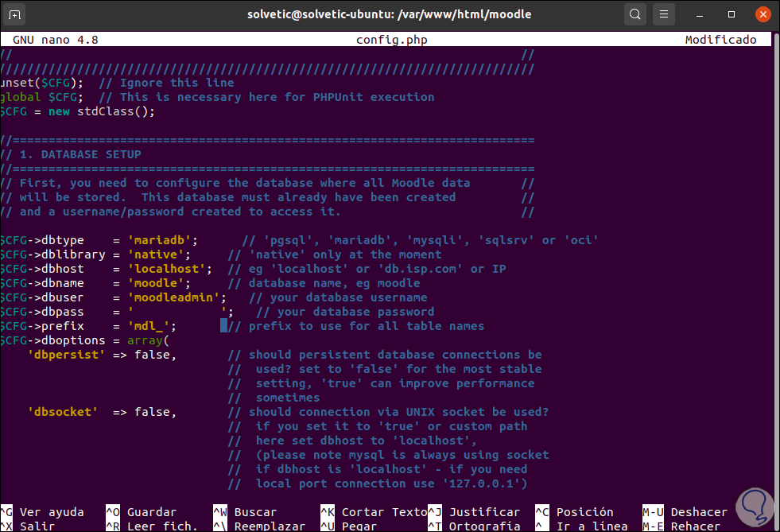This screenshot has width=780, height=532.
Task: Minimize the terminal window
Action: 700,15
